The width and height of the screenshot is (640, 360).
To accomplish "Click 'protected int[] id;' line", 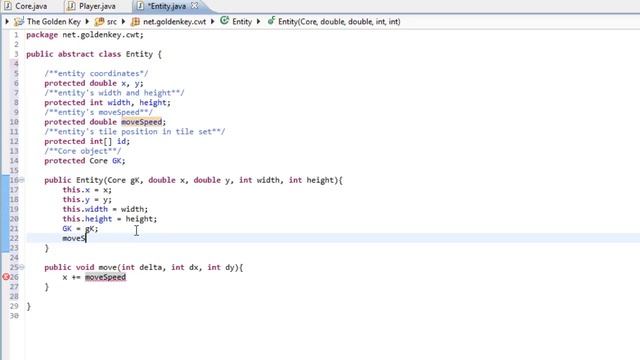I will coord(87,141).
